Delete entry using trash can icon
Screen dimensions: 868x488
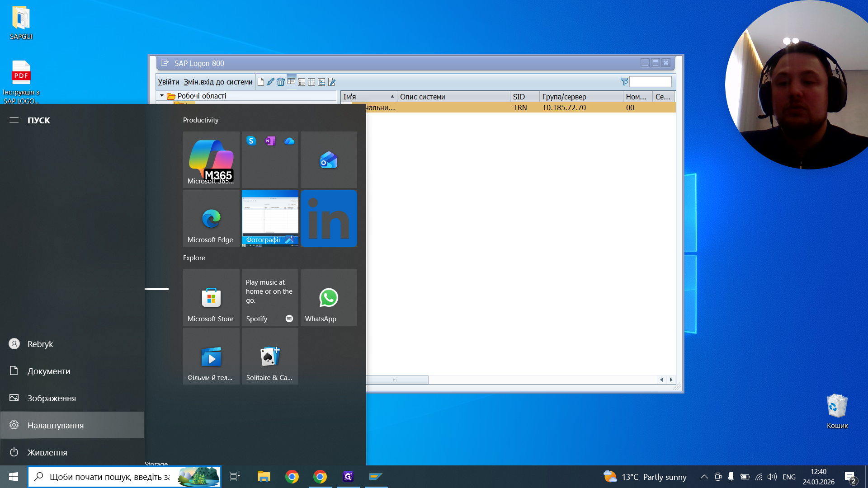[x=281, y=82]
